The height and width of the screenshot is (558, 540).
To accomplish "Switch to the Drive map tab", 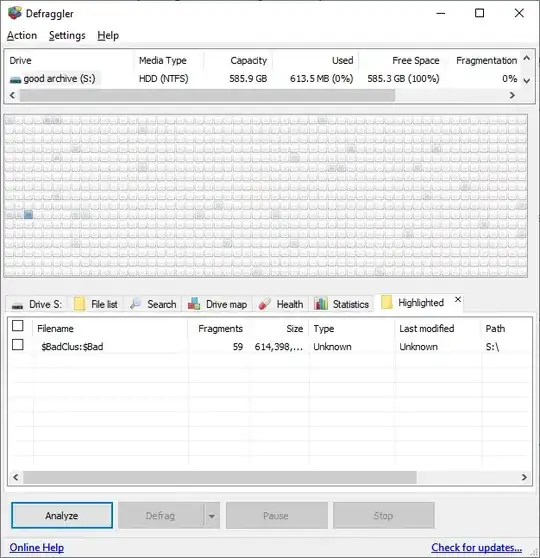I will pyautogui.click(x=217, y=304).
